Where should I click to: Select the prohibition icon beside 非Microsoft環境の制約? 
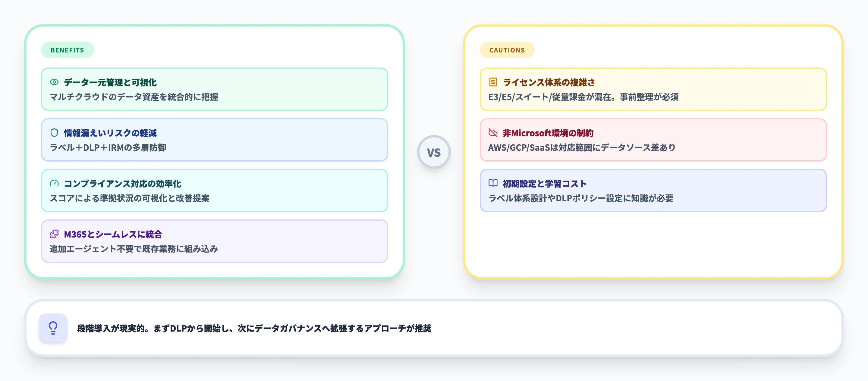493,133
